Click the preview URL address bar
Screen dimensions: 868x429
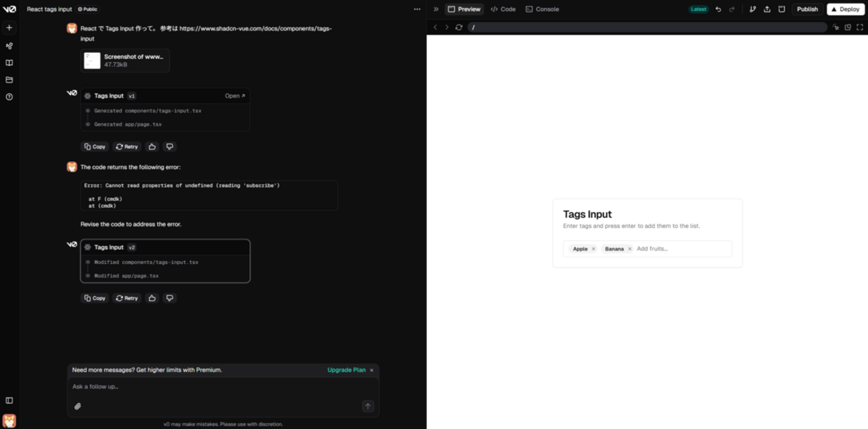(647, 27)
